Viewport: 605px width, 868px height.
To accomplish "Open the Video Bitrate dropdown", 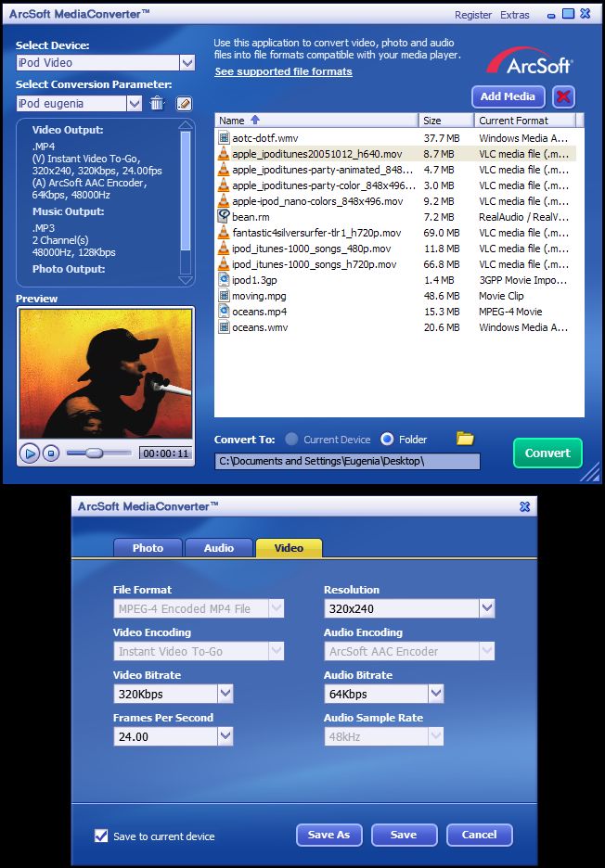I will (x=225, y=694).
